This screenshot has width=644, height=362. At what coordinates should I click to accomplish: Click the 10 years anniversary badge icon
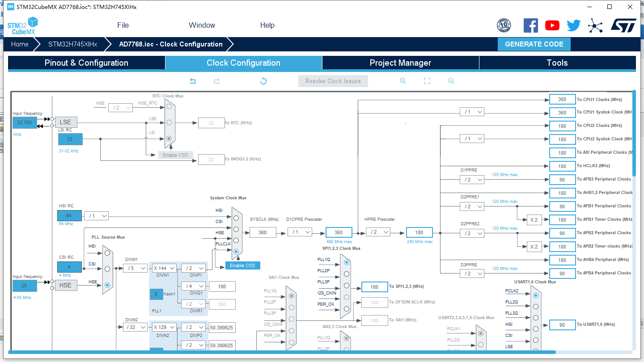tap(504, 25)
